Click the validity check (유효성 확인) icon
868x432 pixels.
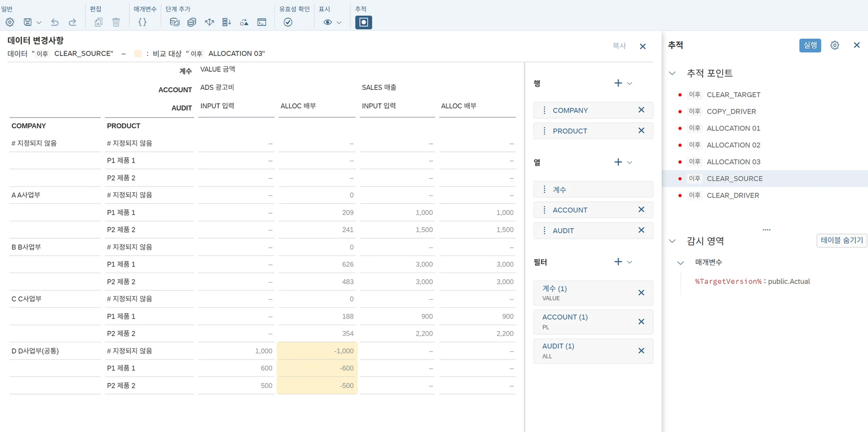click(288, 22)
